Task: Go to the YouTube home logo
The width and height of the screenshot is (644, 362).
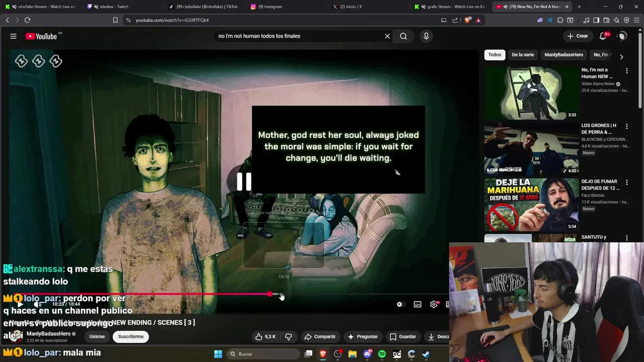Action: pos(41,36)
